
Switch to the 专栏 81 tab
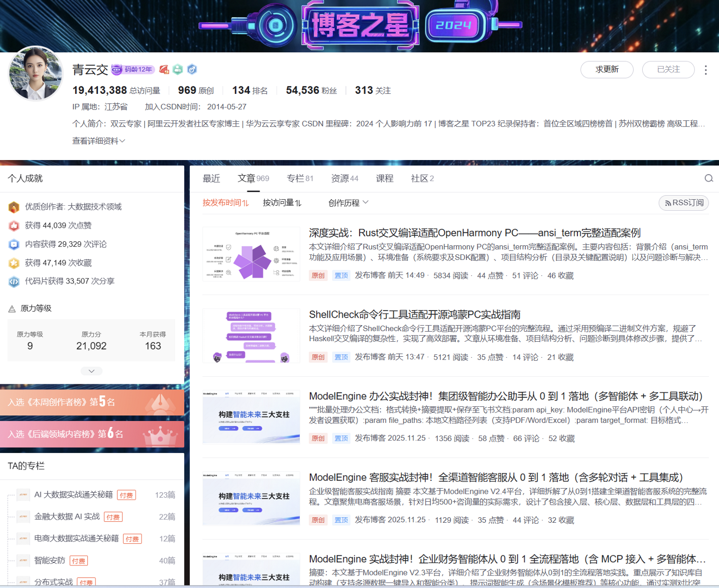(300, 179)
